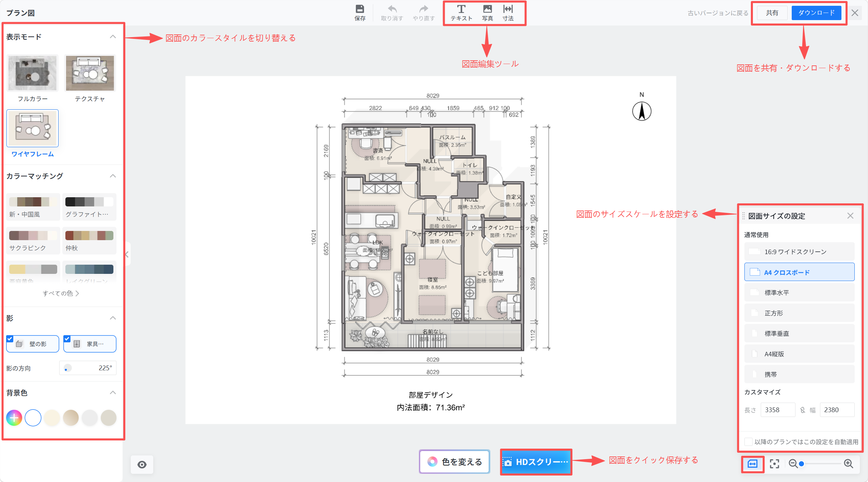
Task: Click the 共有 share button
Action: 772,13
